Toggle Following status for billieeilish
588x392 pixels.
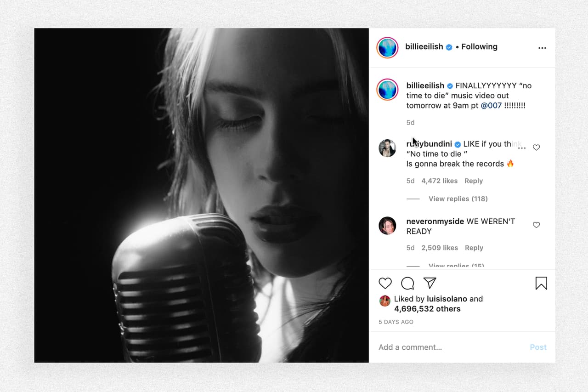(x=479, y=46)
